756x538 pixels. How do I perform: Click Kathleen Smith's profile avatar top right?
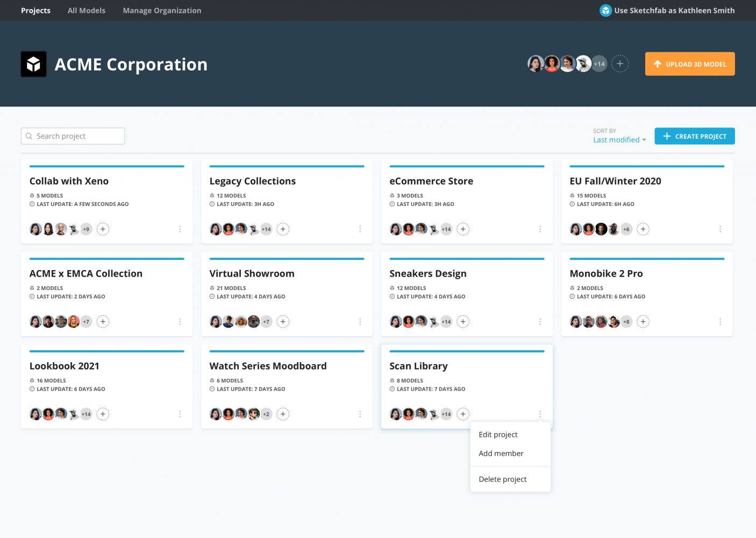(605, 10)
